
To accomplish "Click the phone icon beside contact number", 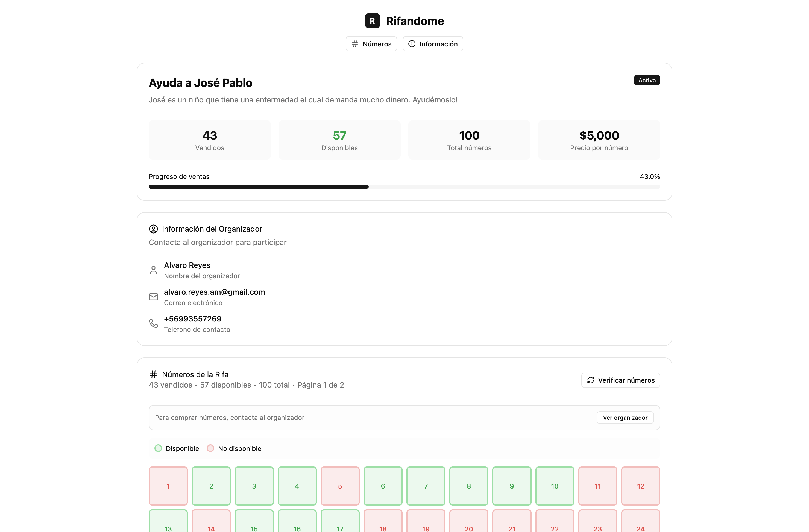I will tap(153, 323).
